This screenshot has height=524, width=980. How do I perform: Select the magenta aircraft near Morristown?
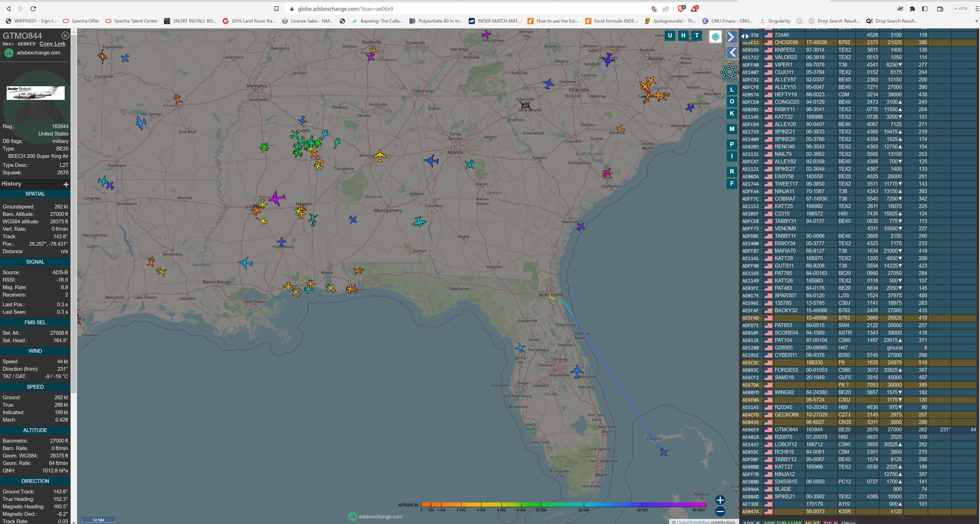(x=486, y=35)
